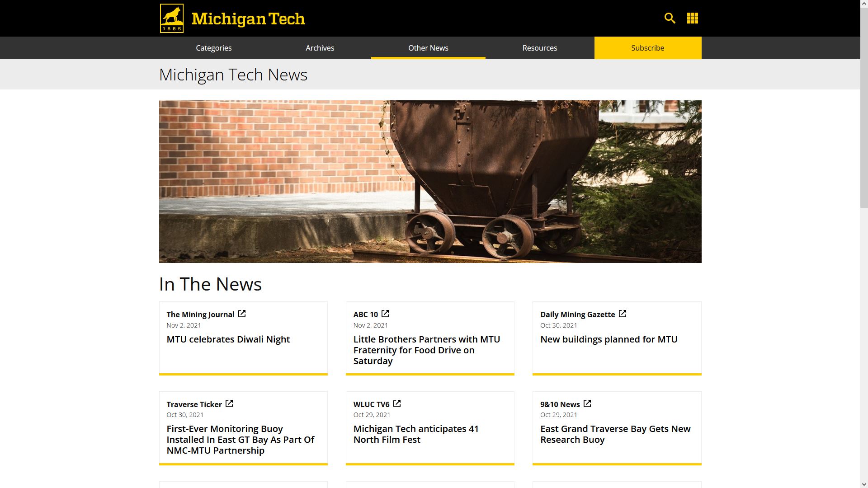Viewport: 868px width, 488px height.
Task: Click the page vertical scrollbar thumb
Action: click(x=864, y=108)
